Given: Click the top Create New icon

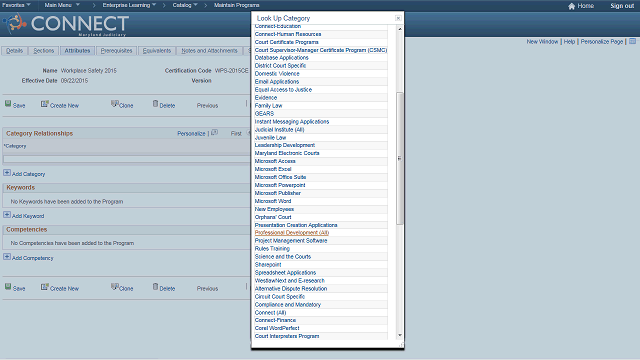Looking at the screenshot, I should coord(44,104).
